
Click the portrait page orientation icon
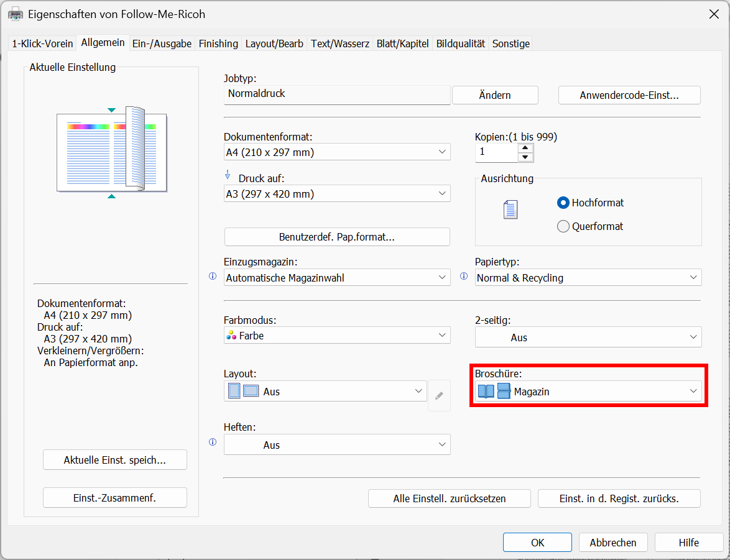tap(510, 210)
